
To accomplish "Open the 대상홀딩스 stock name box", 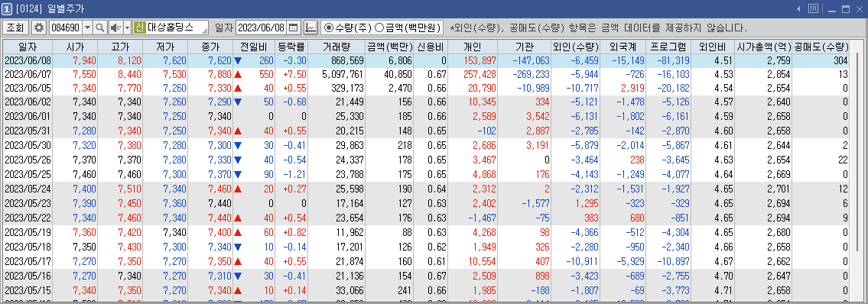I will (177, 27).
